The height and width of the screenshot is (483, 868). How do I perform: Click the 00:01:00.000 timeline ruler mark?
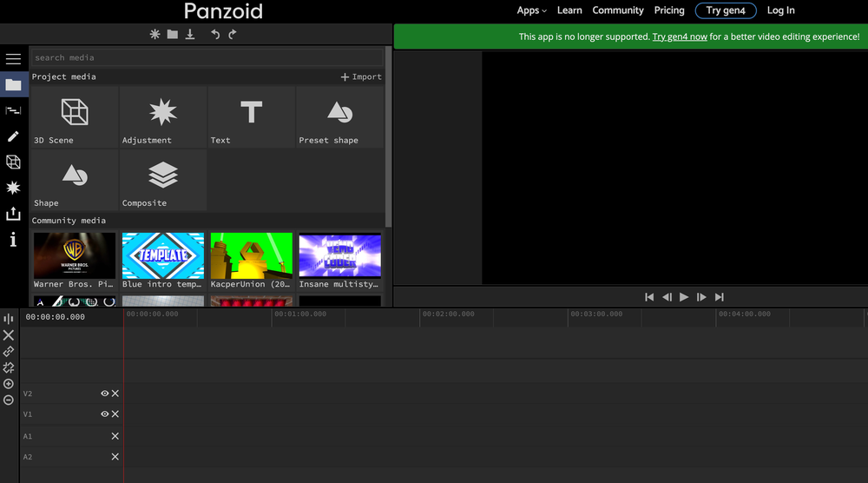300,314
